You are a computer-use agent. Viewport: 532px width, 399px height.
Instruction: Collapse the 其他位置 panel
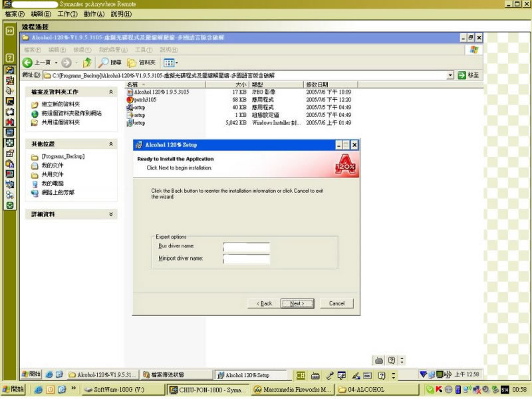click(111, 144)
